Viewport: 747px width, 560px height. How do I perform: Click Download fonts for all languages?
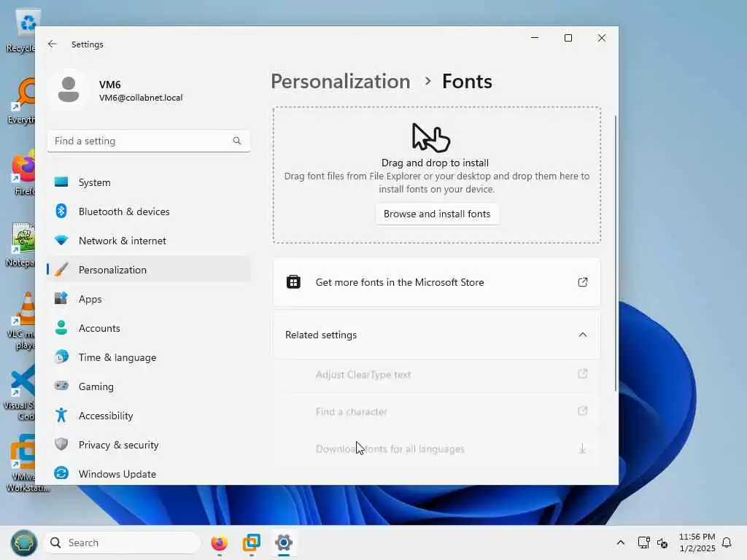[x=437, y=449]
